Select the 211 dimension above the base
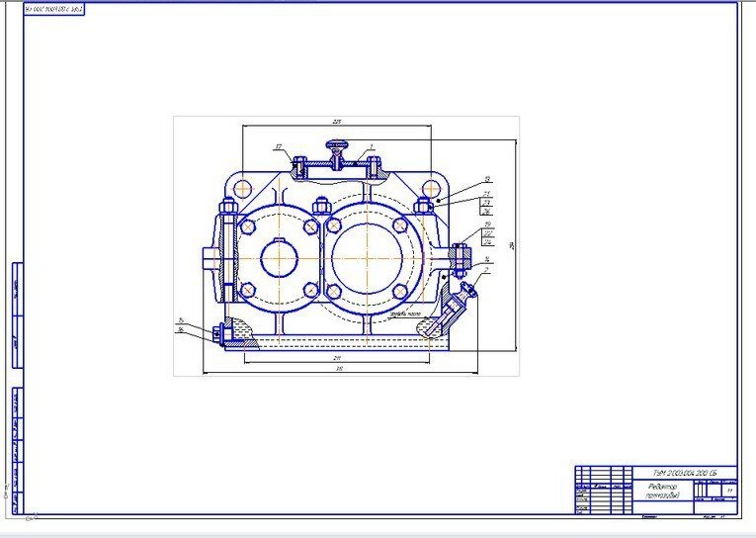This screenshot has height=538, width=756. 339,357
